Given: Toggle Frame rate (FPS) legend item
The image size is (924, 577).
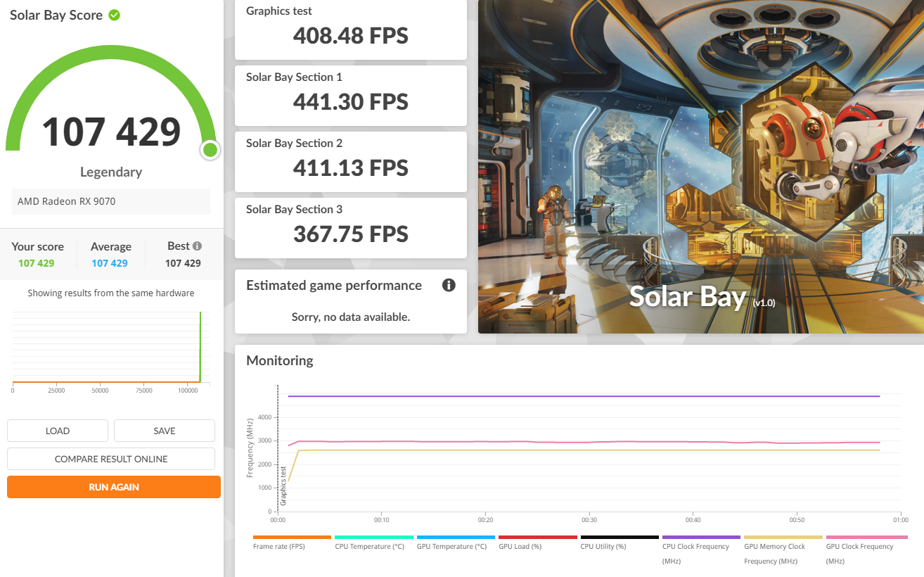Looking at the screenshot, I should [x=292, y=542].
